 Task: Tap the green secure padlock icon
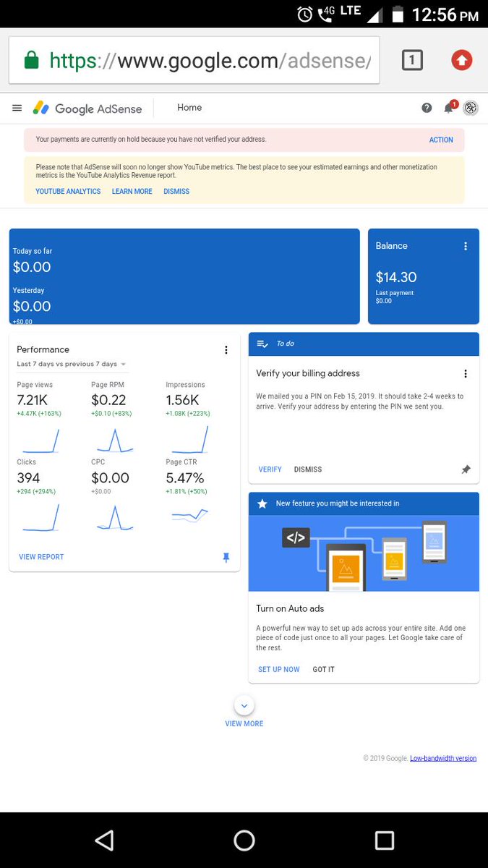click(x=31, y=60)
